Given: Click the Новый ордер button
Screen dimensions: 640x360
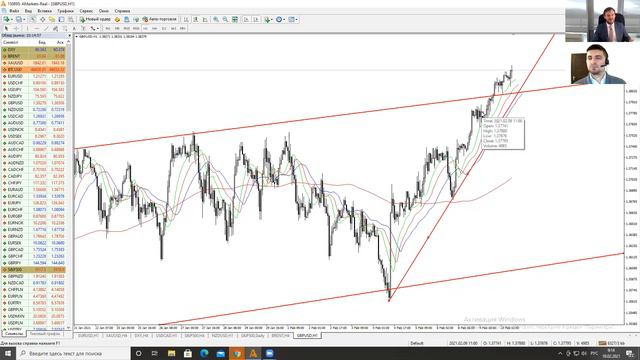Looking at the screenshot, I should pos(95,19).
